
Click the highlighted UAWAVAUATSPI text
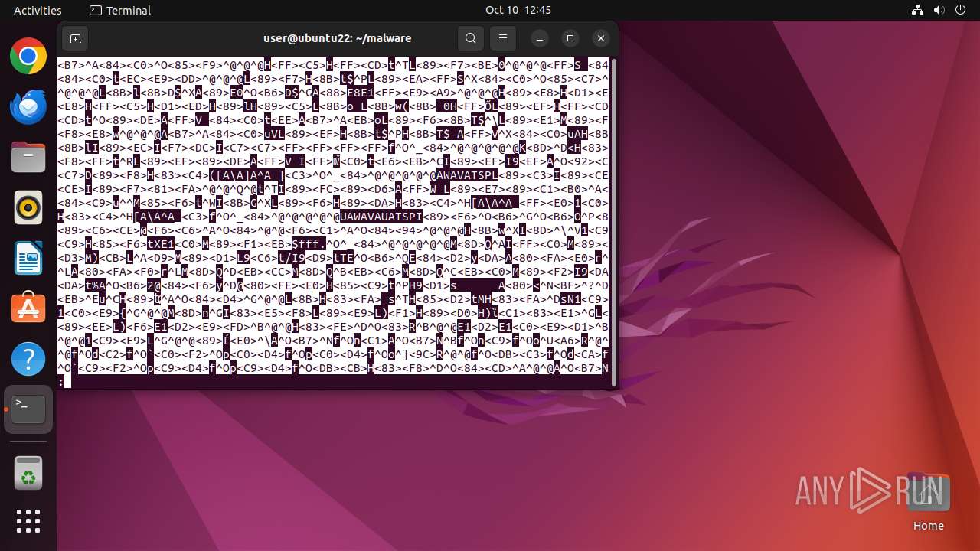coord(381,217)
